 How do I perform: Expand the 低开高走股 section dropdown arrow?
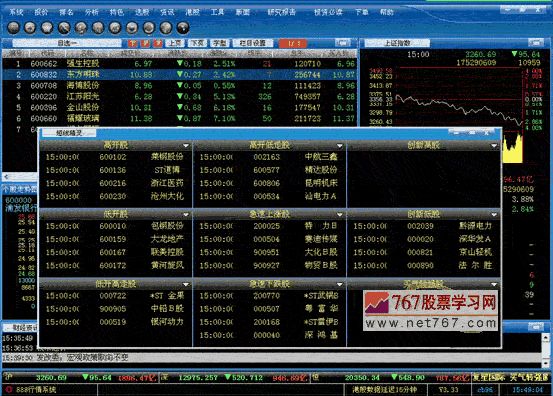tap(186, 284)
